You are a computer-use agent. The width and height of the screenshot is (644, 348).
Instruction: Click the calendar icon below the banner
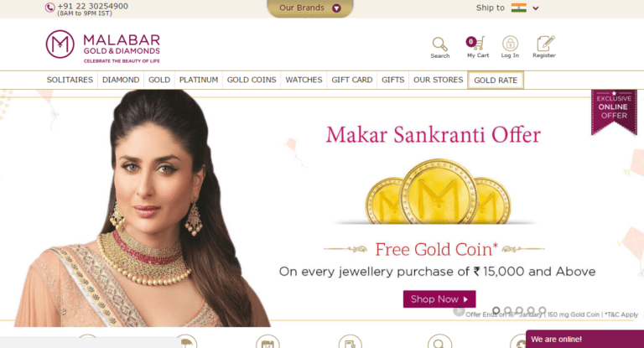pyautogui.click(x=267, y=342)
